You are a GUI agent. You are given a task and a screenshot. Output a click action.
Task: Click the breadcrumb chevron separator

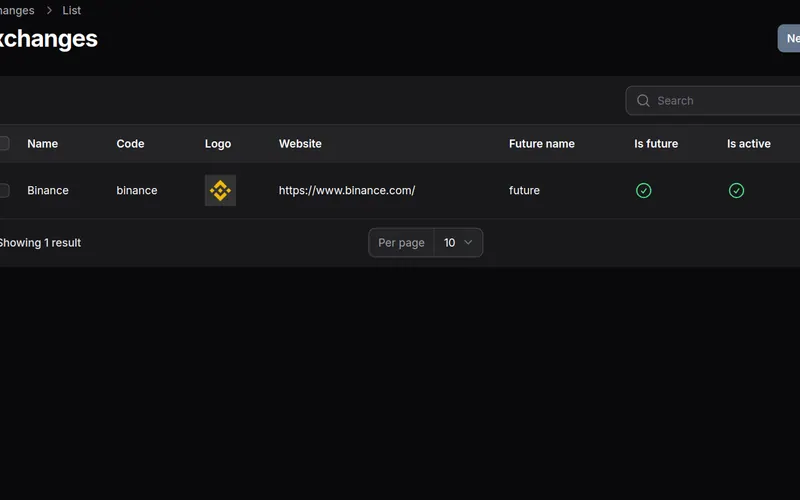pos(49,10)
